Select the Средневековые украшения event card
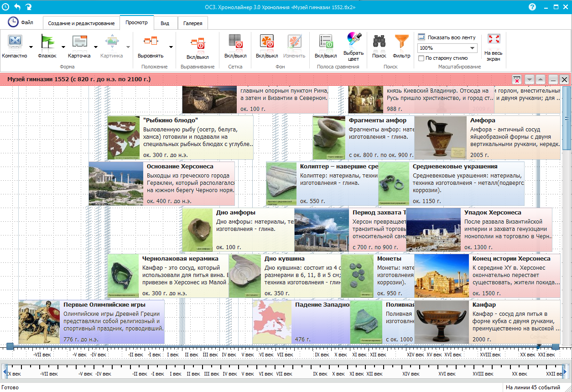The width and height of the screenshot is (572, 392). 451,183
